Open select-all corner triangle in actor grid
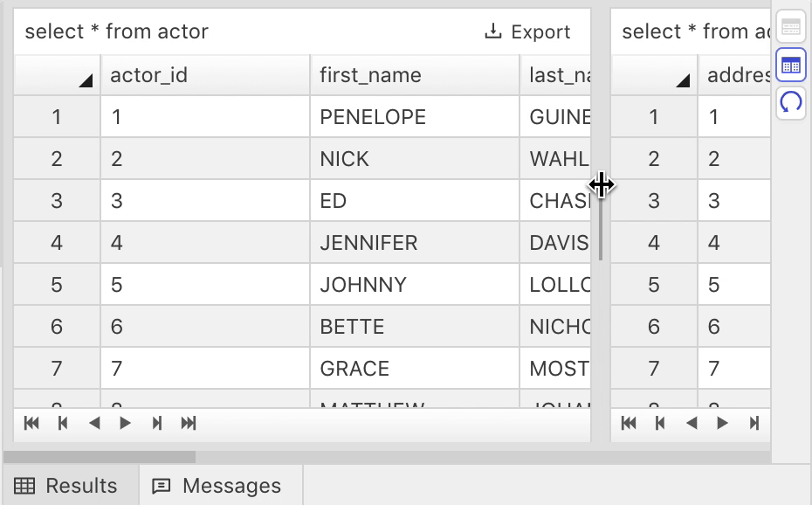812x505 pixels. click(86, 80)
